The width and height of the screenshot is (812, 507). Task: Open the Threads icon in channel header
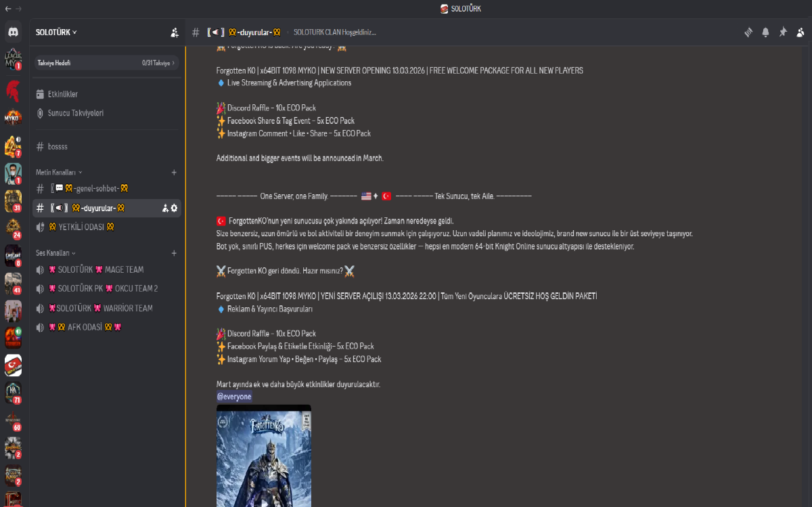pyautogui.click(x=748, y=32)
